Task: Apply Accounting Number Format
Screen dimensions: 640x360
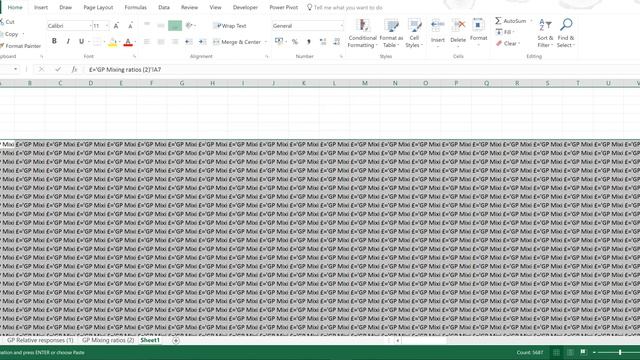Action: tap(278, 41)
